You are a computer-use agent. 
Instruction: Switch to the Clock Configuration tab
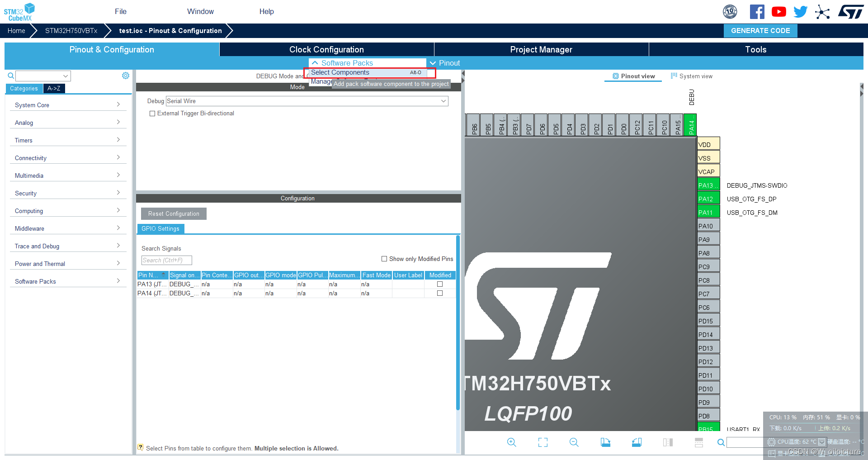coord(326,50)
